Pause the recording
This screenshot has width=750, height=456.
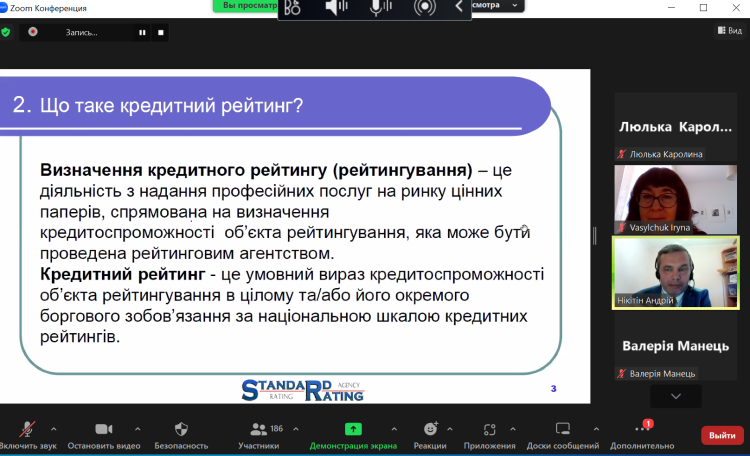pyautogui.click(x=142, y=32)
